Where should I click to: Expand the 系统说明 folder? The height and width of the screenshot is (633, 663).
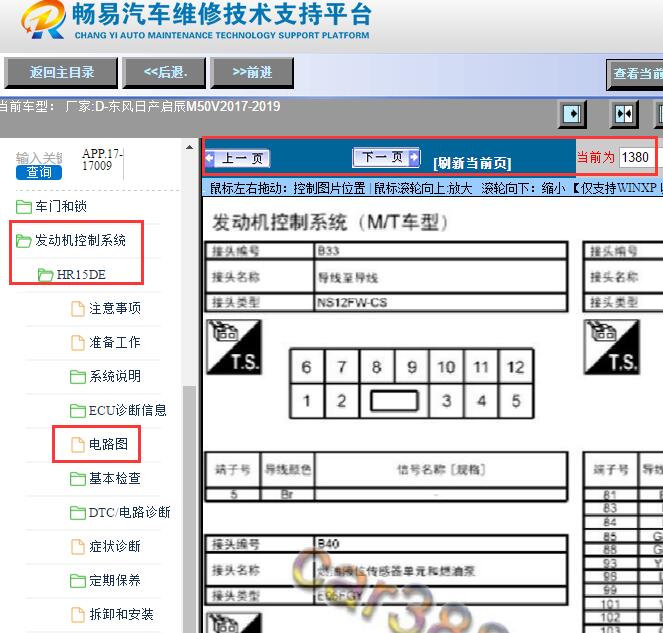(x=115, y=376)
